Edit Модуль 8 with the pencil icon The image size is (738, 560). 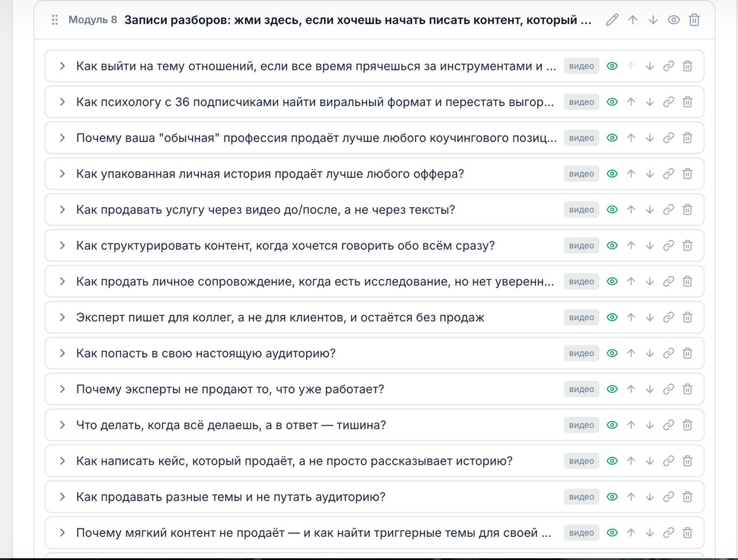[x=612, y=20]
